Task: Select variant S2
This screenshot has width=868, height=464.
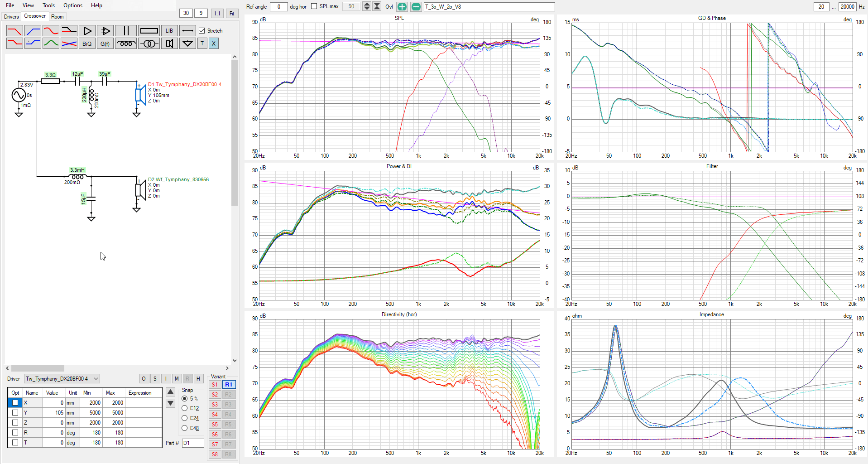Action: tap(215, 395)
